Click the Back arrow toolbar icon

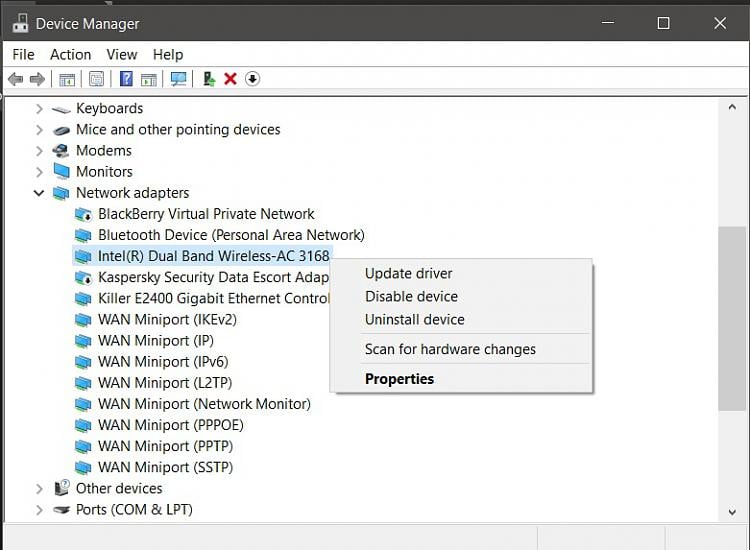point(15,79)
